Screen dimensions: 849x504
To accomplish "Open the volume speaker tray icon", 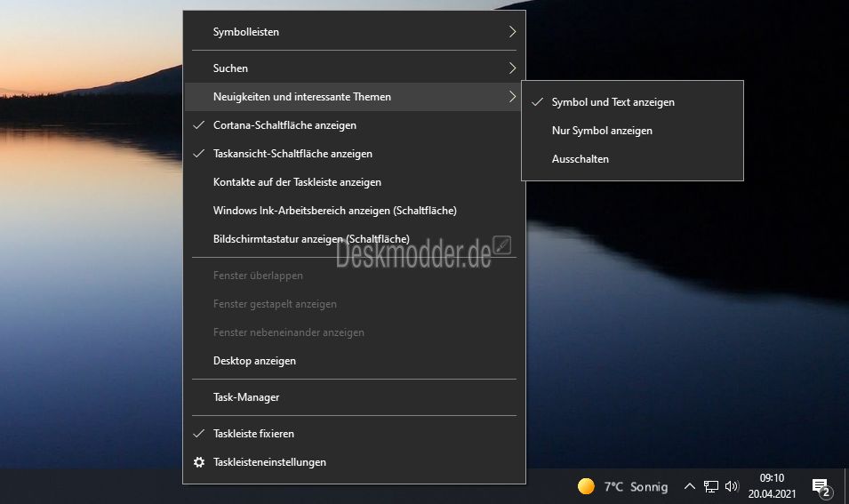I will [732, 486].
